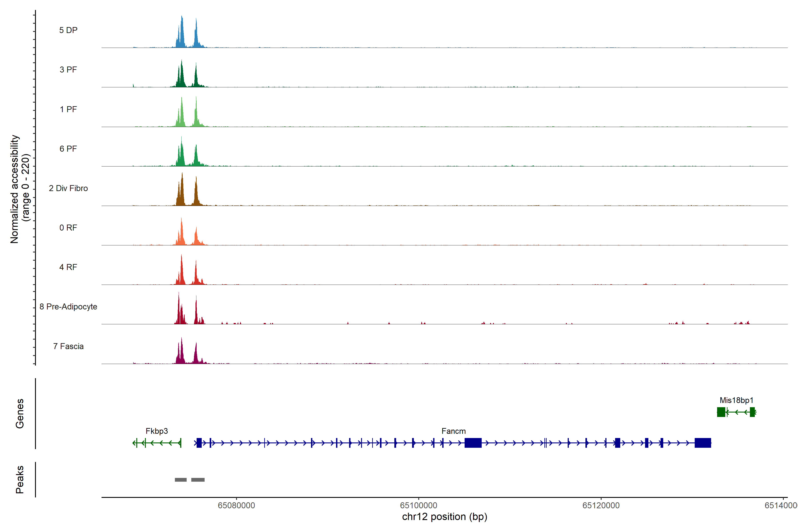Click the 65080000 axis tick label

pos(236,505)
